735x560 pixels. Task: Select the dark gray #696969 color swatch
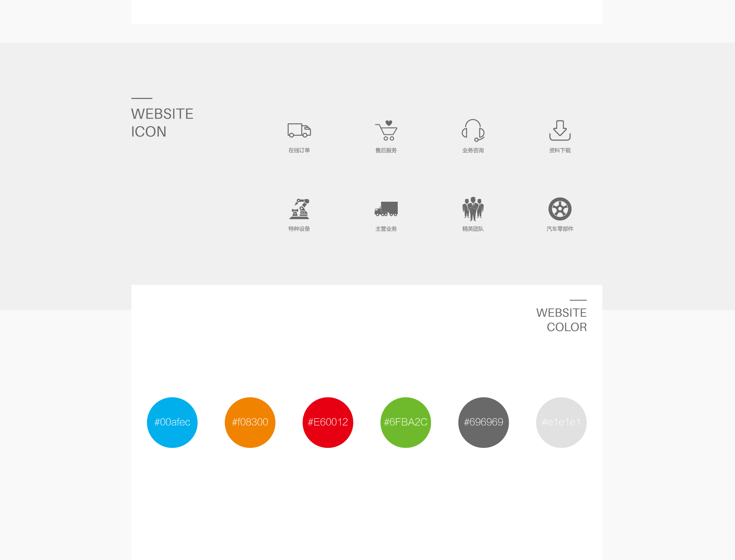click(483, 423)
